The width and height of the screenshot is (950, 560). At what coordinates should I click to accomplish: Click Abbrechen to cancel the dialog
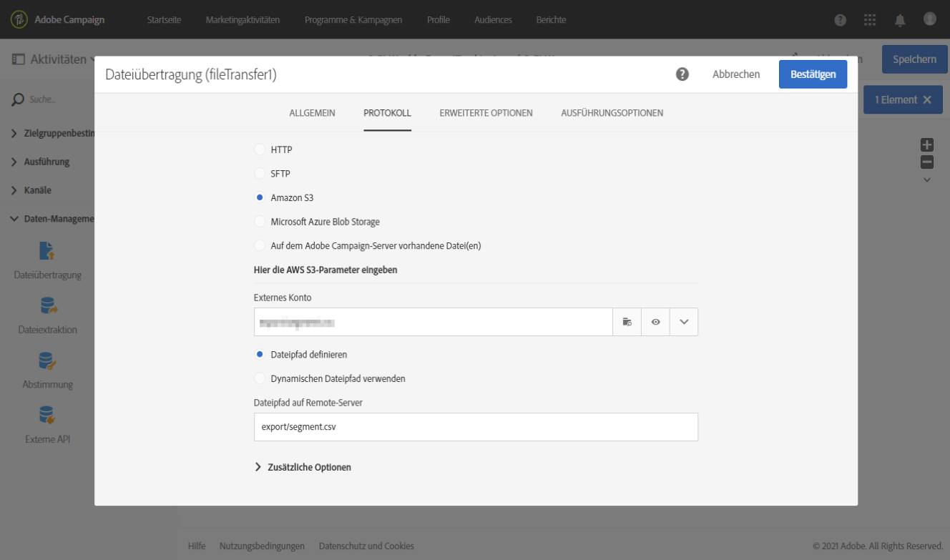(736, 74)
